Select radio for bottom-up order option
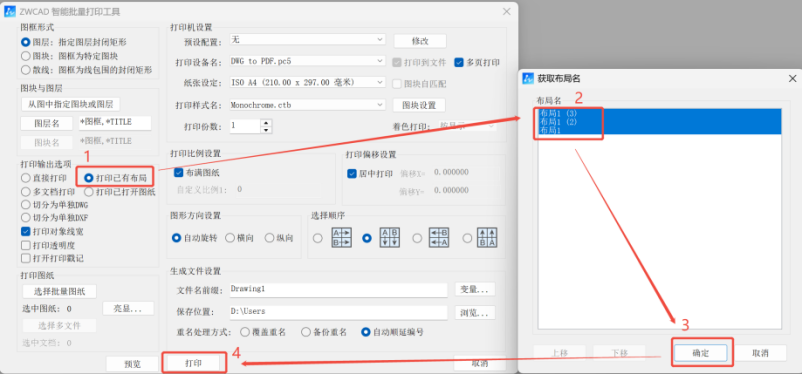The width and height of the screenshot is (802, 374). click(x=467, y=238)
